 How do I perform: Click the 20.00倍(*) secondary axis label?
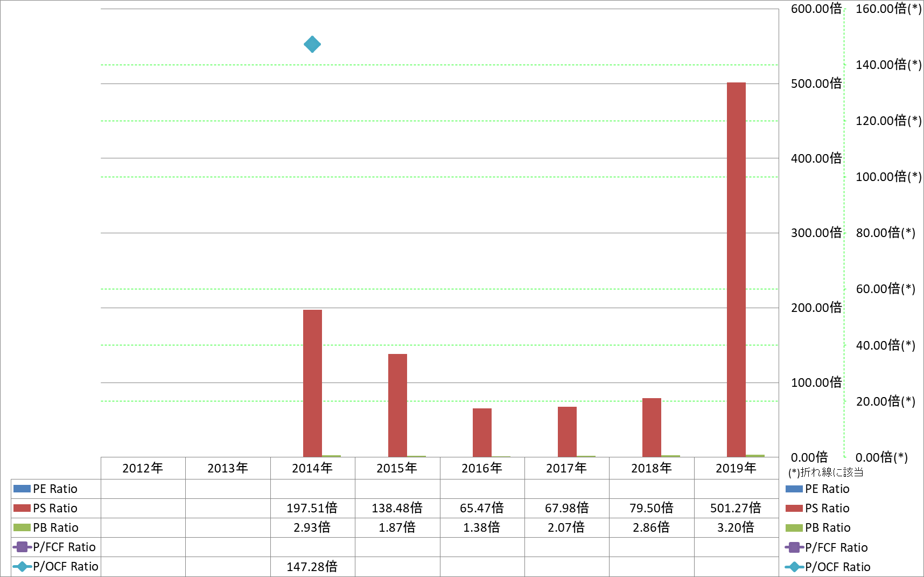tap(886, 401)
